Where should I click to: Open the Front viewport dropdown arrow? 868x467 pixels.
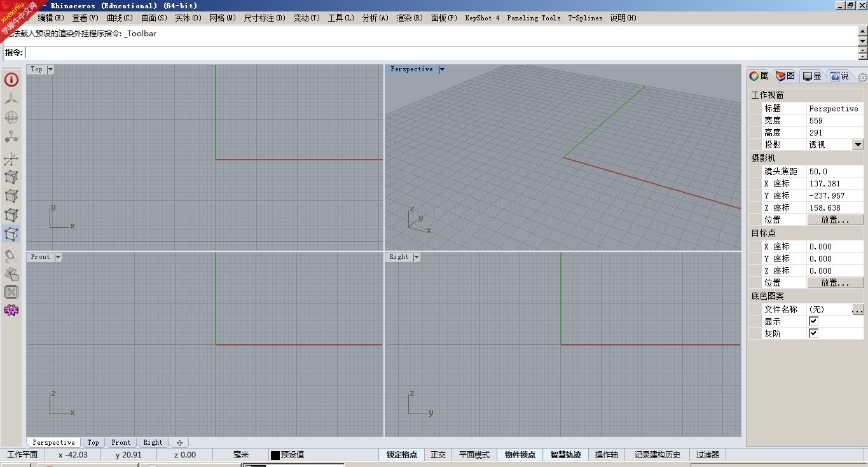(58, 257)
